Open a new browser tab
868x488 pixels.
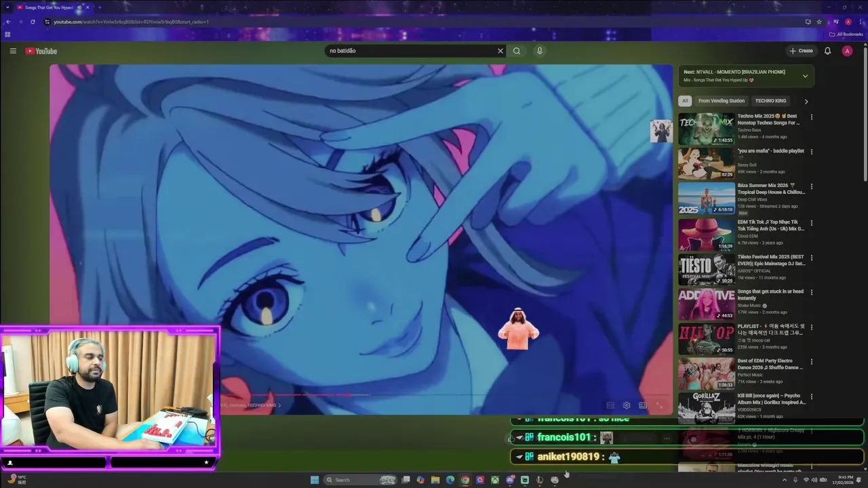(x=100, y=7)
